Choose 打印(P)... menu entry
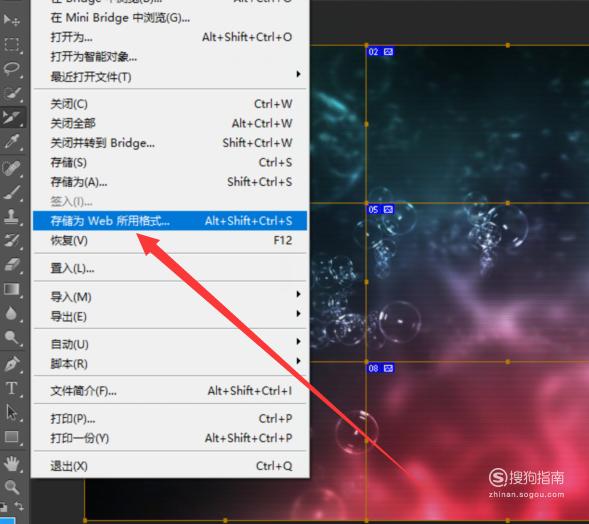Screen dimensions: 589x524 click(170, 419)
